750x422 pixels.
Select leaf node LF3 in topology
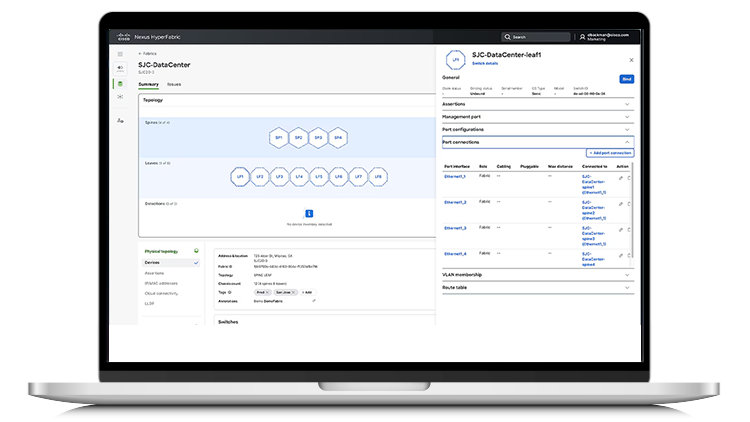click(279, 177)
